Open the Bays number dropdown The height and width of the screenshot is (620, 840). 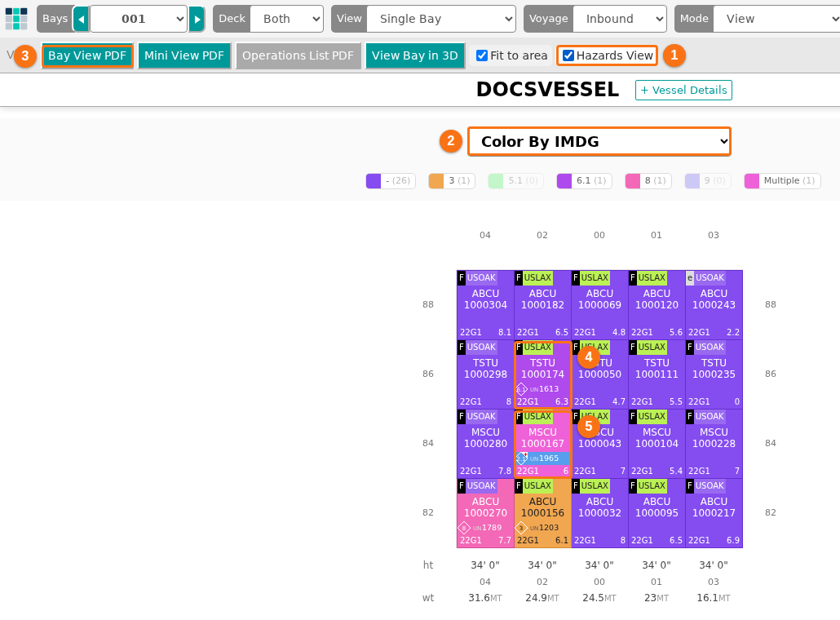[x=139, y=20]
